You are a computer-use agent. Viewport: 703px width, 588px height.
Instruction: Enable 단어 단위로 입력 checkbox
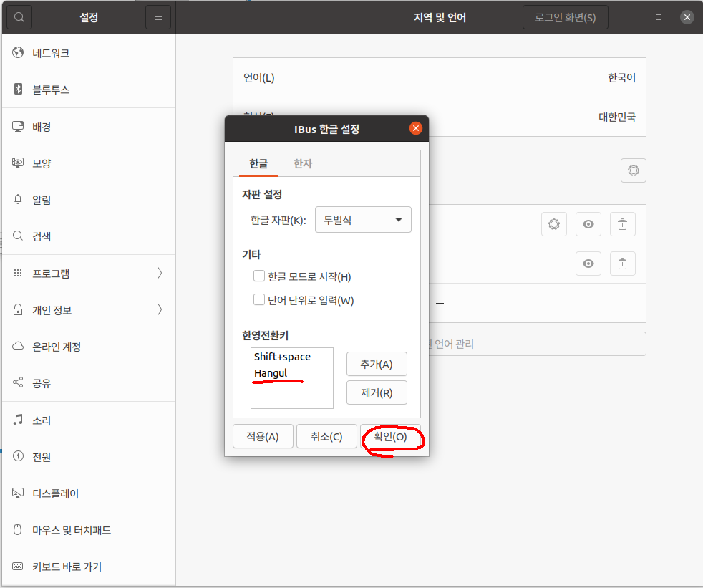258,299
